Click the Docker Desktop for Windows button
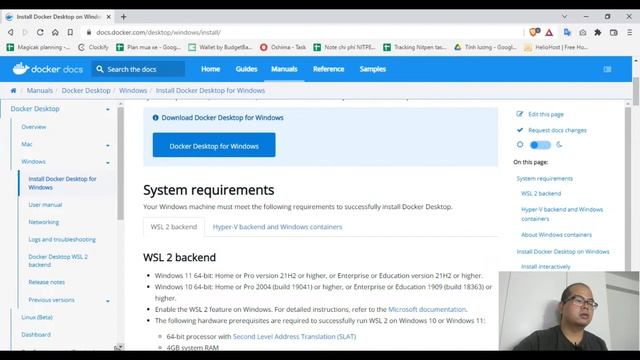Viewport: 640px width, 360px height. [214, 145]
